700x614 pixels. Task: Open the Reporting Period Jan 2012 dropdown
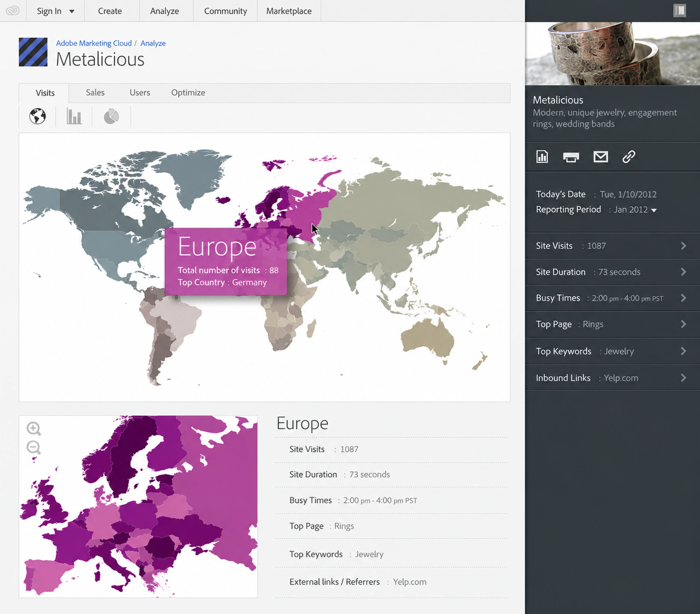pyautogui.click(x=635, y=210)
